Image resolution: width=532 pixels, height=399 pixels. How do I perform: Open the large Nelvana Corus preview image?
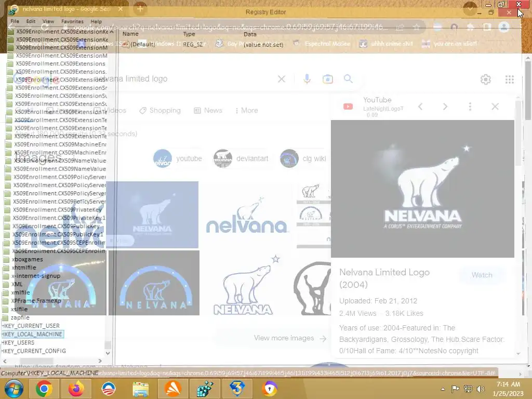pyautogui.click(x=422, y=189)
